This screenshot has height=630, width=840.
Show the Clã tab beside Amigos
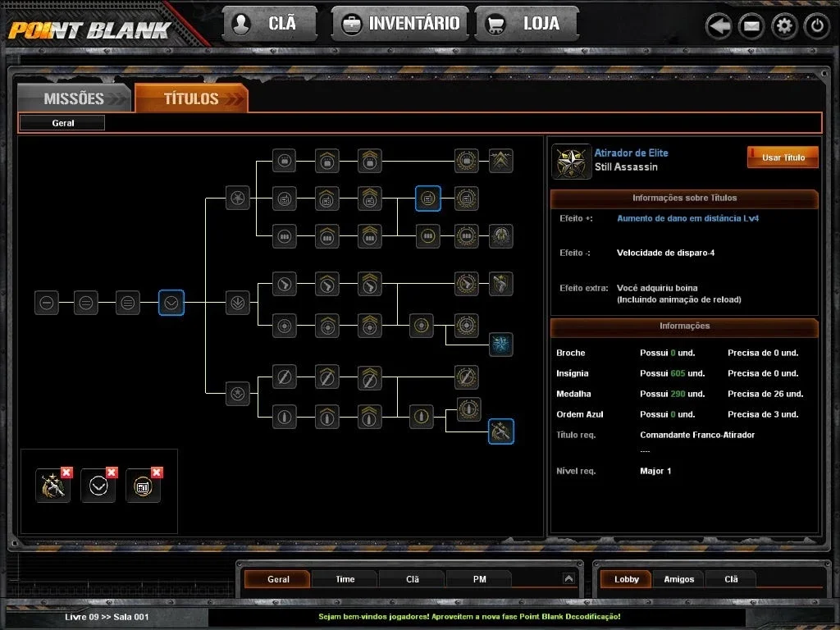pyautogui.click(x=731, y=579)
